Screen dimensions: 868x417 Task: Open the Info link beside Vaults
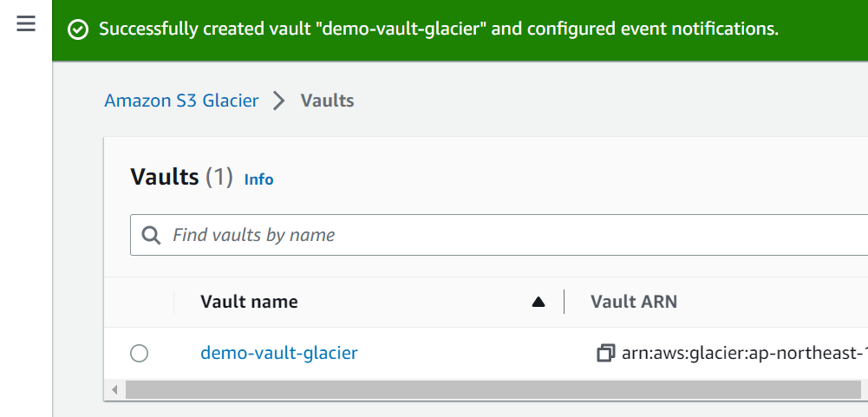(x=258, y=179)
